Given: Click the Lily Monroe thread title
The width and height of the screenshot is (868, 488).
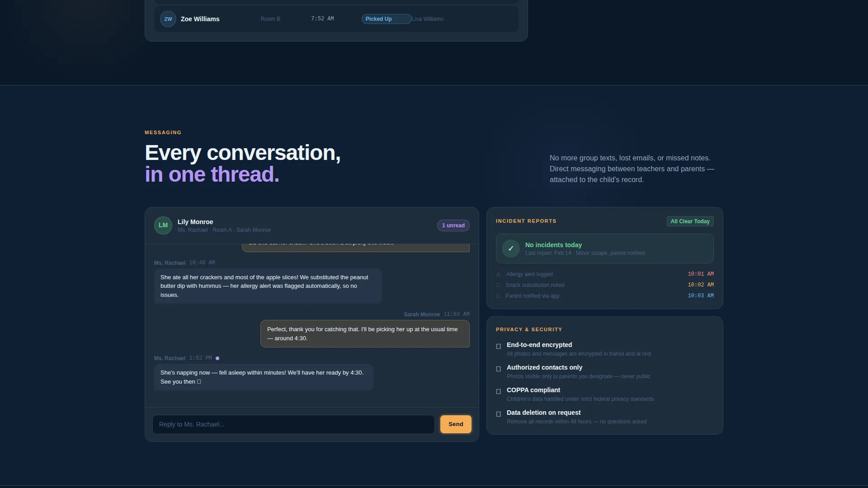Looking at the screenshot, I should (195, 222).
